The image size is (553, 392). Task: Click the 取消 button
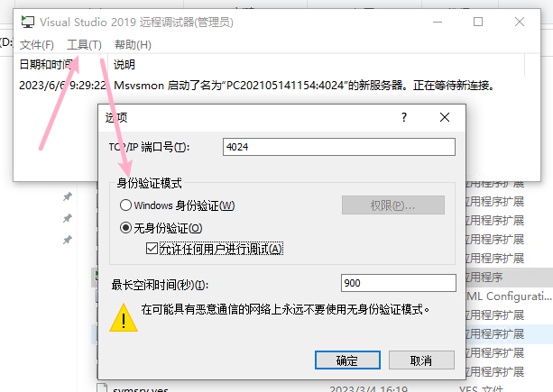click(x=421, y=360)
